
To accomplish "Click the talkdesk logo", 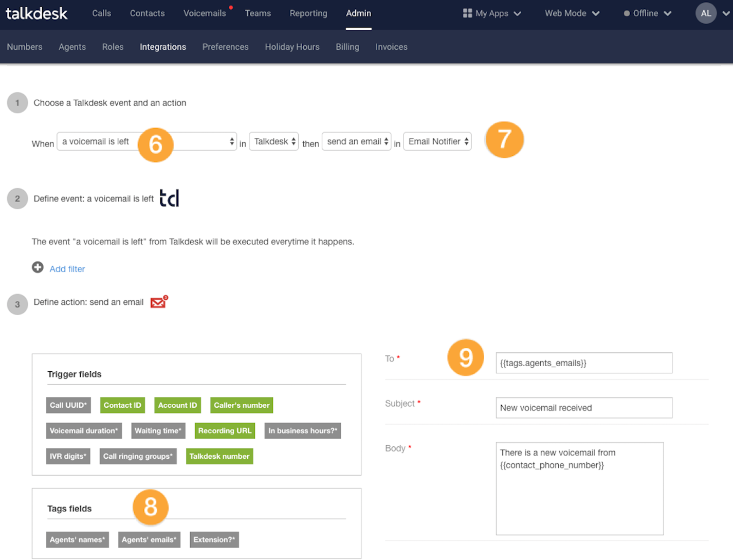I will point(36,13).
